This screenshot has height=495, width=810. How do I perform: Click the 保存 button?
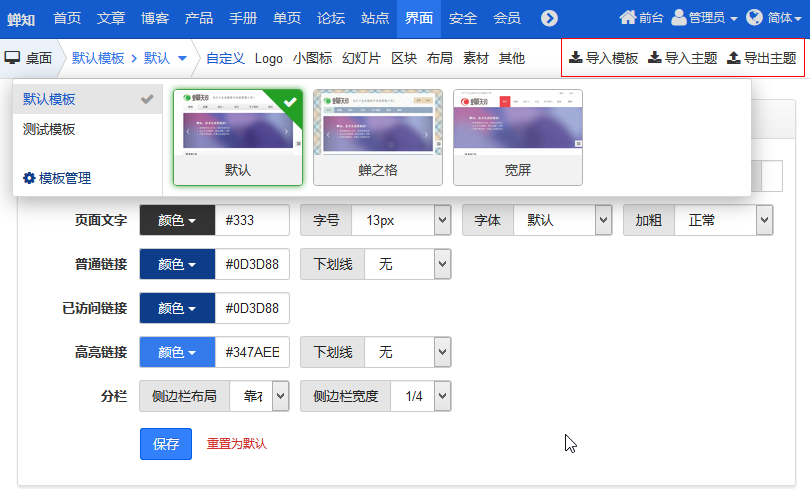click(166, 444)
